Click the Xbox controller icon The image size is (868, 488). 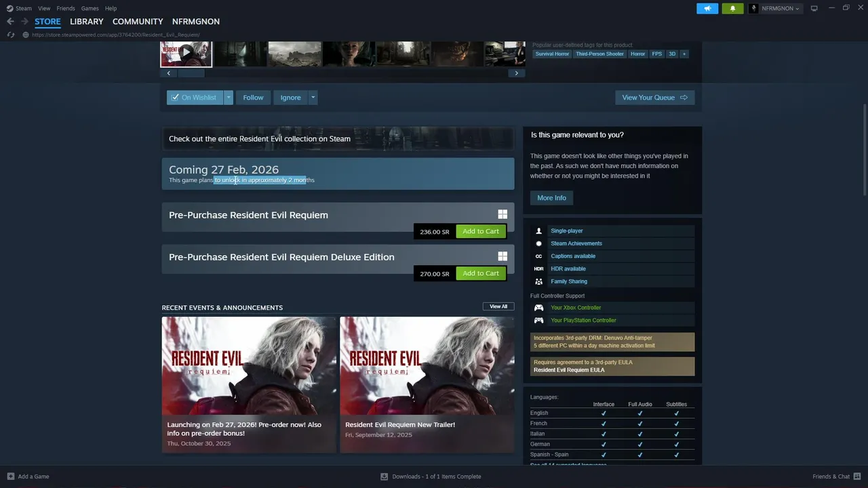pyautogui.click(x=538, y=308)
